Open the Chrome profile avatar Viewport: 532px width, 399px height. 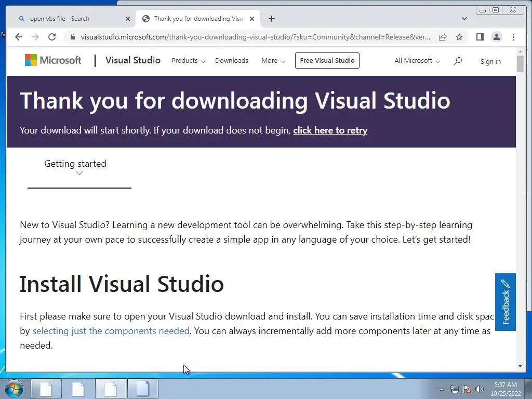496,37
